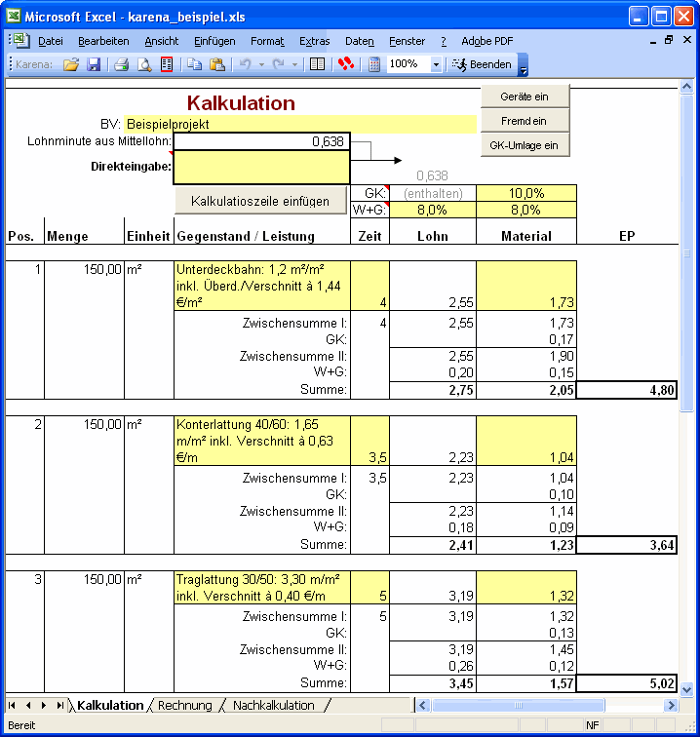
Task: Click the Geräte ein button
Action: [525, 97]
